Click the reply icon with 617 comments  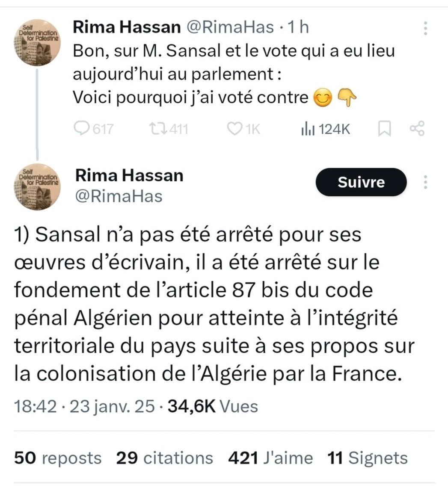pos(81,129)
